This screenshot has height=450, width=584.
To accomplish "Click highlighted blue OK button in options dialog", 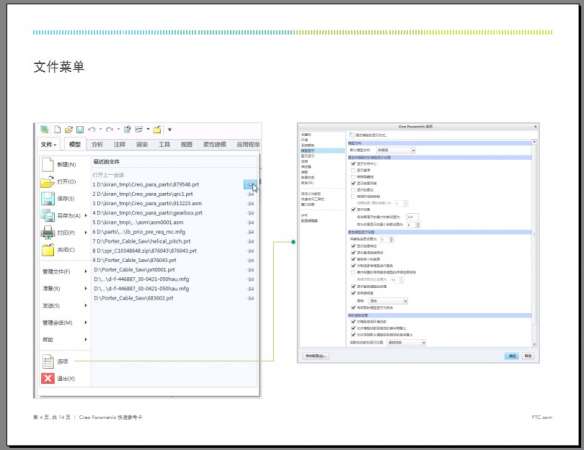I will coord(512,356).
